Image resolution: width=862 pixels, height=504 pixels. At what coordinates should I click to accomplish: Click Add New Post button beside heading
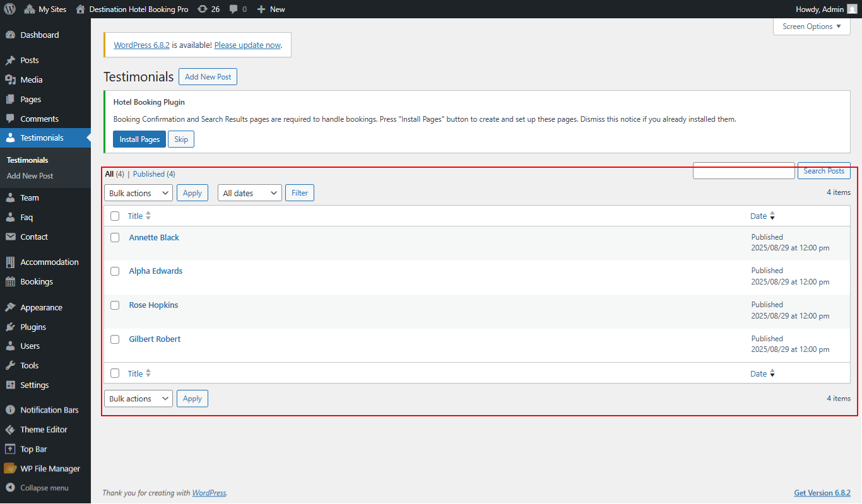pyautogui.click(x=208, y=77)
